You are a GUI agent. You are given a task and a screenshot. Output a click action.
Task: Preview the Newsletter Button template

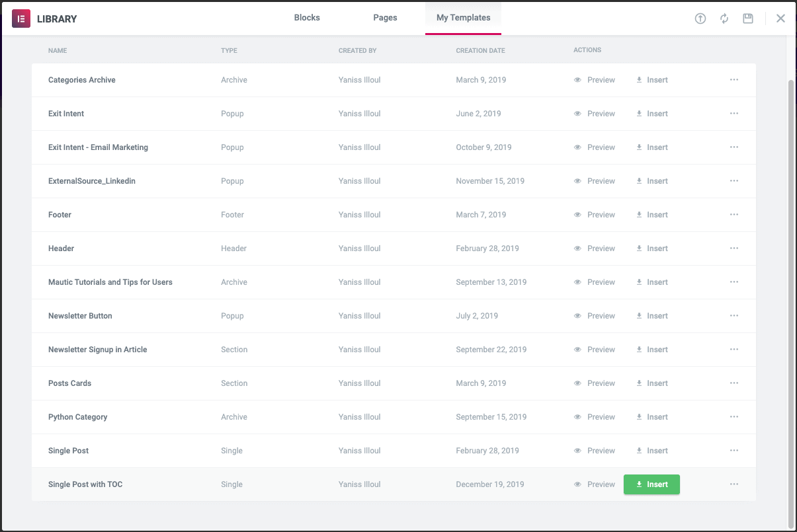[x=595, y=316]
